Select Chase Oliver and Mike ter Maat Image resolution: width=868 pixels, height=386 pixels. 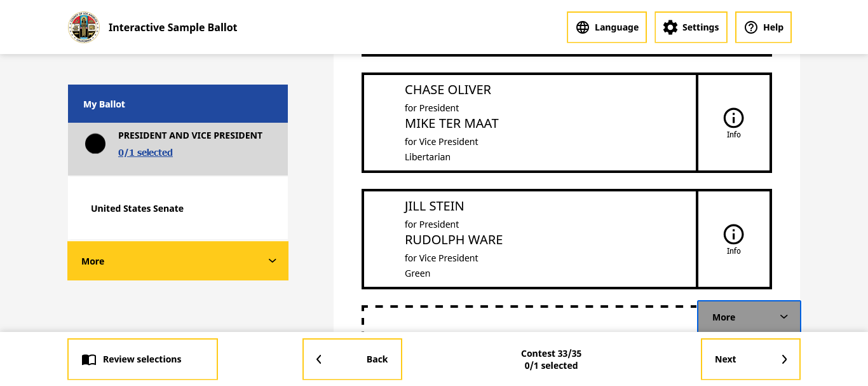[x=530, y=123]
